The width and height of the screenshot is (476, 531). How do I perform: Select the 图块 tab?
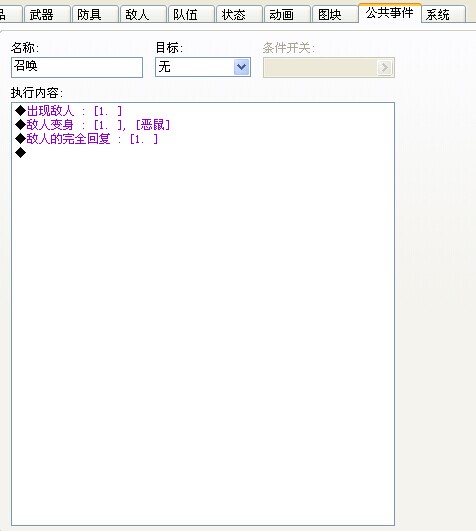(336, 15)
